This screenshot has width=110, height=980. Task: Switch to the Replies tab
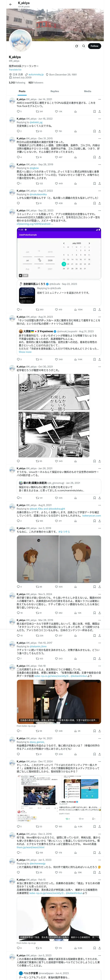(x=55, y=91)
